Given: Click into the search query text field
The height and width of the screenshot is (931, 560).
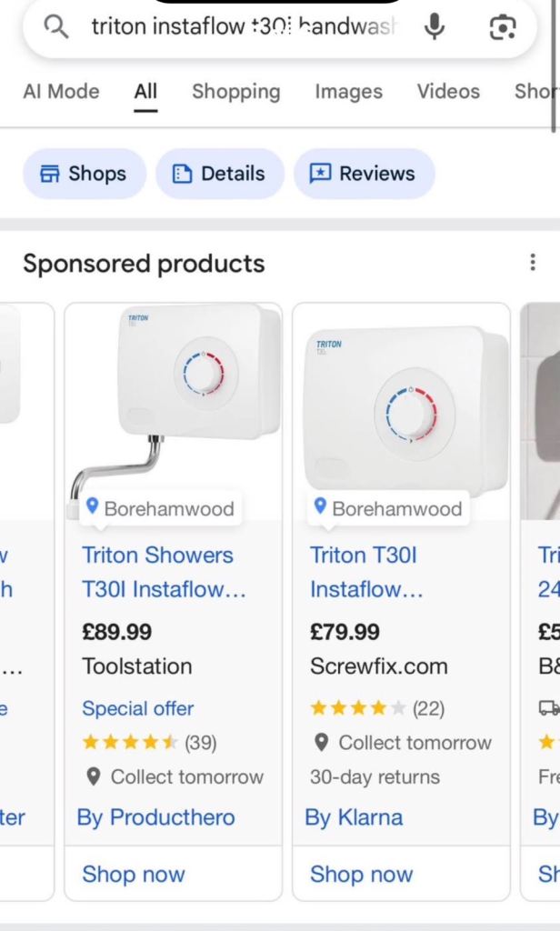Looking at the screenshot, I should [x=244, y=26].
